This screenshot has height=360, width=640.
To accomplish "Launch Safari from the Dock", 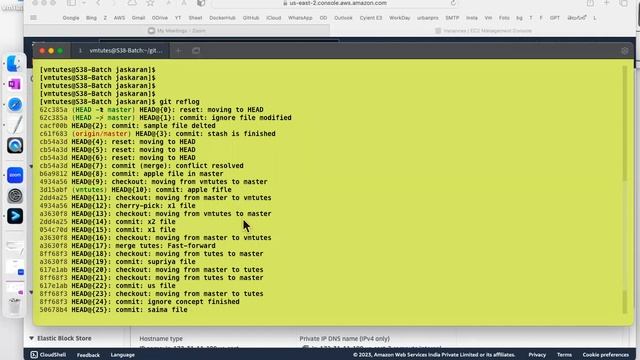I will pos(15,105).
